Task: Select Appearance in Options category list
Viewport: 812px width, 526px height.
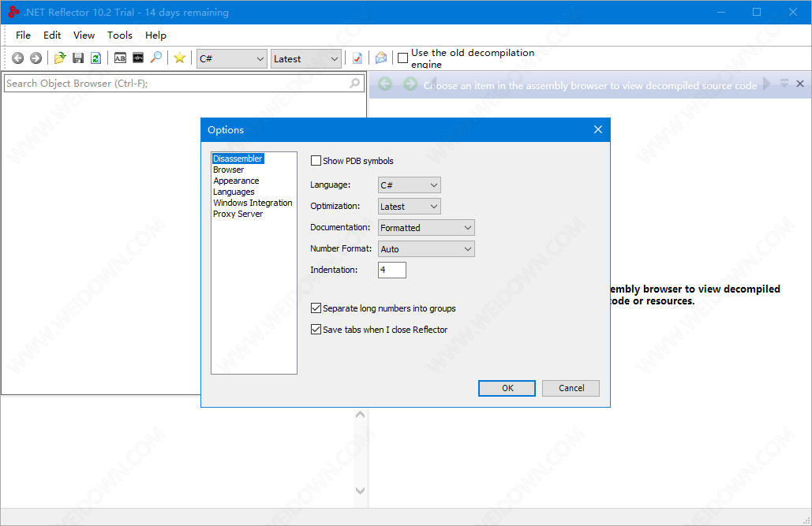Action: (236, 181)
